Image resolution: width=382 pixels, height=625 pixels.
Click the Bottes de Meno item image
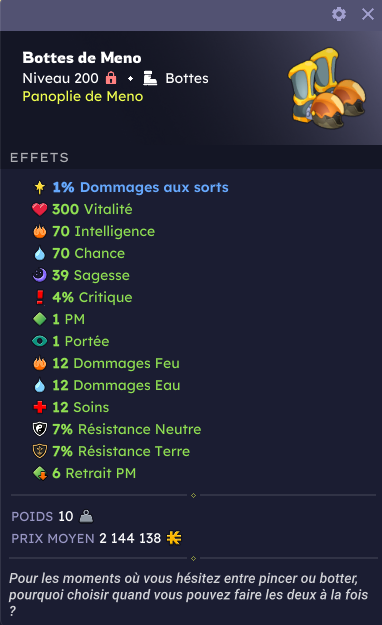point(327,88)
